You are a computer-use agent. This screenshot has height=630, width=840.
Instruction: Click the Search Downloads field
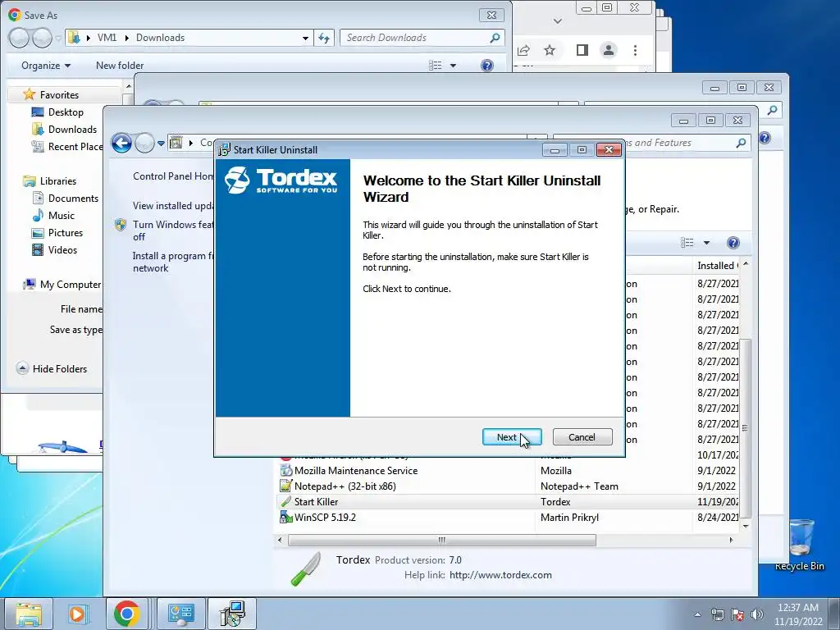[416, 38]
